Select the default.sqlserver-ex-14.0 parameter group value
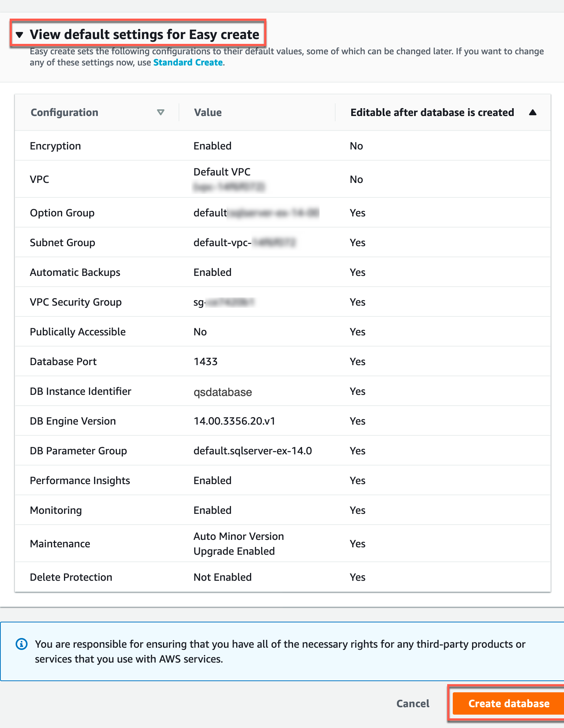The image size is (564, 728). click(253, 451)
